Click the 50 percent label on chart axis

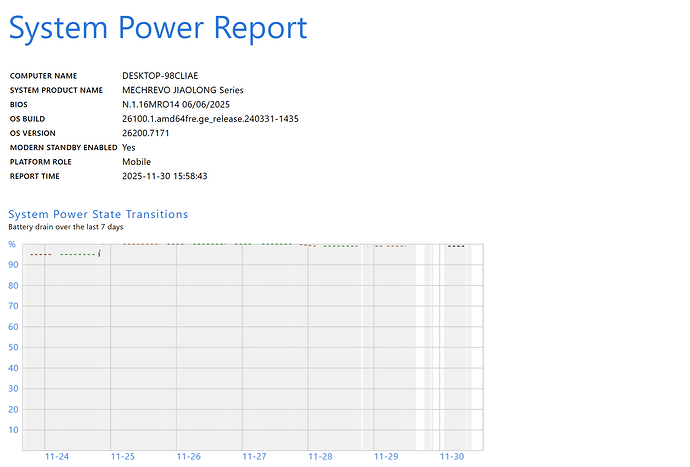point(13,347)
